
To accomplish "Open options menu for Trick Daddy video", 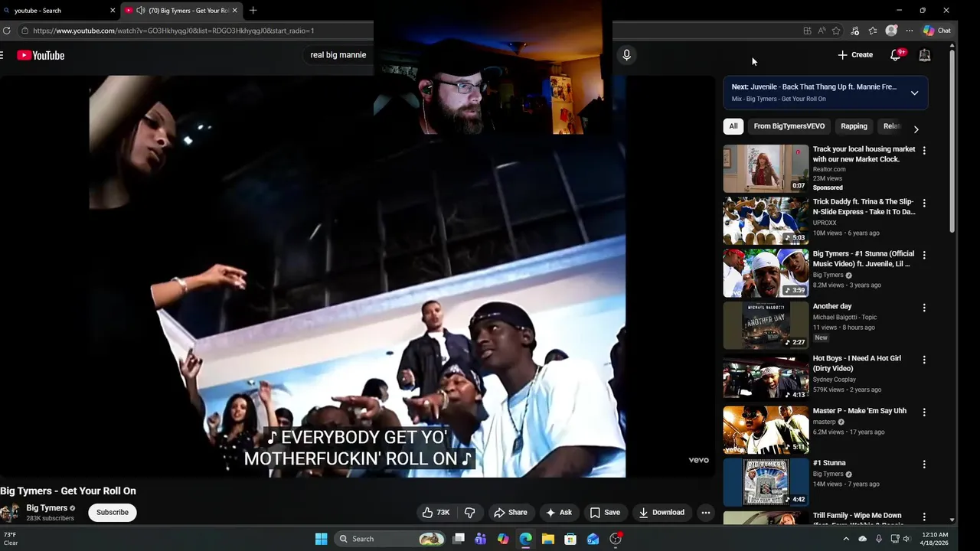I will tap(924, 204).
